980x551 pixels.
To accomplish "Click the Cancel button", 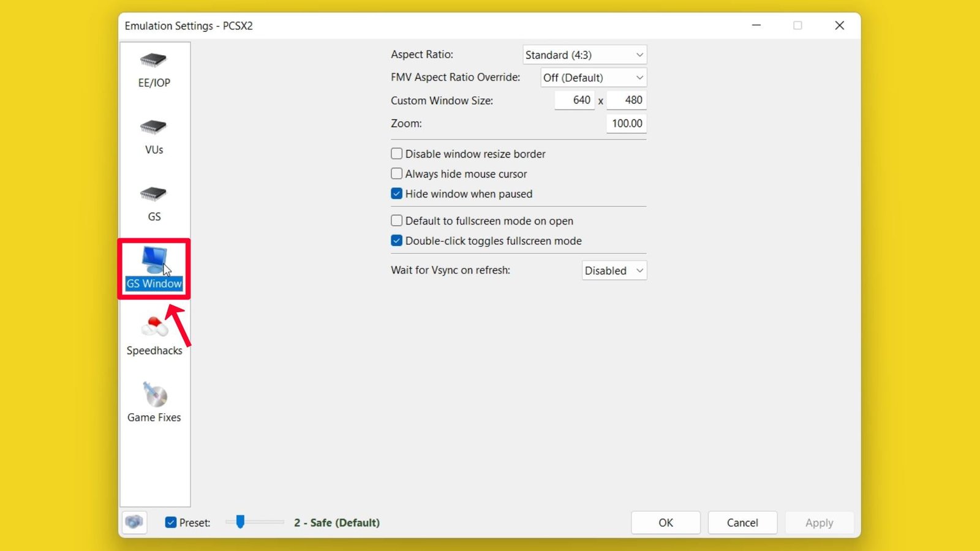I will tap(742, 523).
